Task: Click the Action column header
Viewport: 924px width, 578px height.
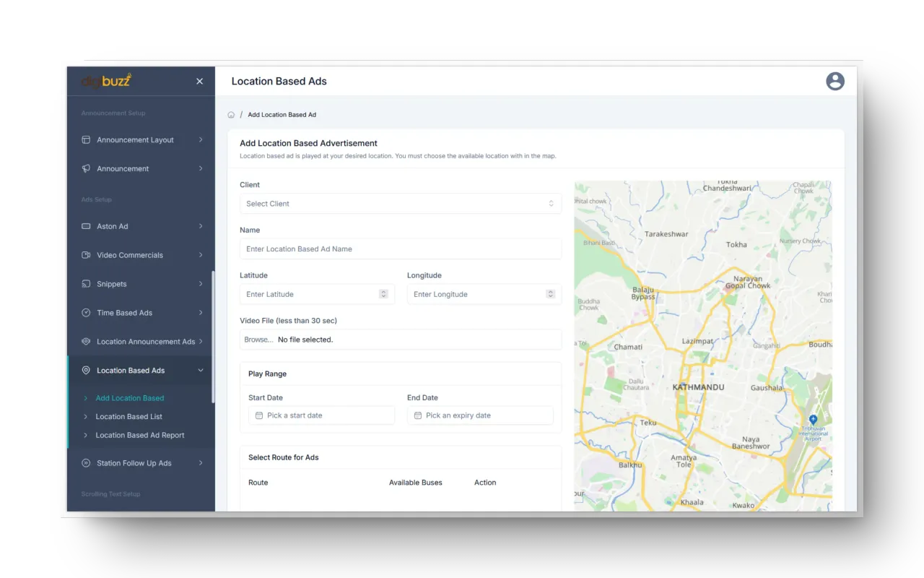Action: tap(485, 483)
